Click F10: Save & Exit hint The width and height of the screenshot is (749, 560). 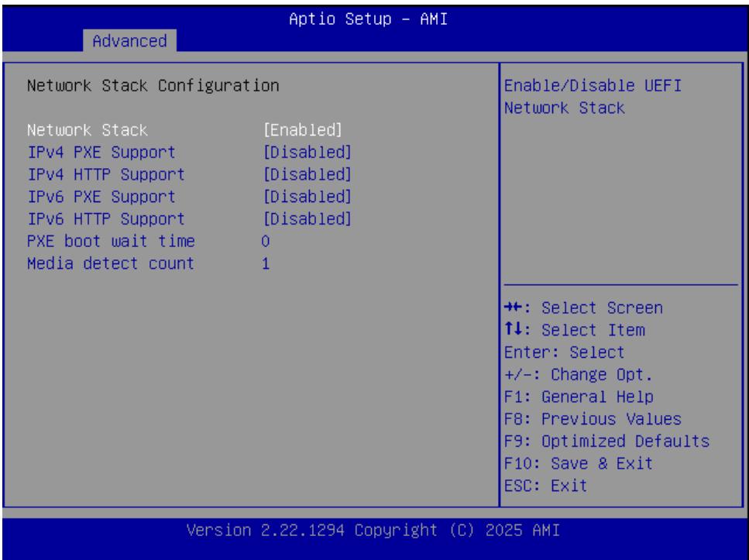point(579,463)
